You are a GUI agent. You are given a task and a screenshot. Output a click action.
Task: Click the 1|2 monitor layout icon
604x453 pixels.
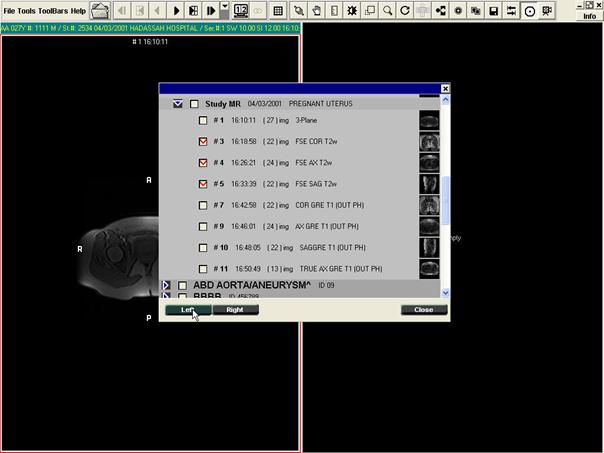241,11
